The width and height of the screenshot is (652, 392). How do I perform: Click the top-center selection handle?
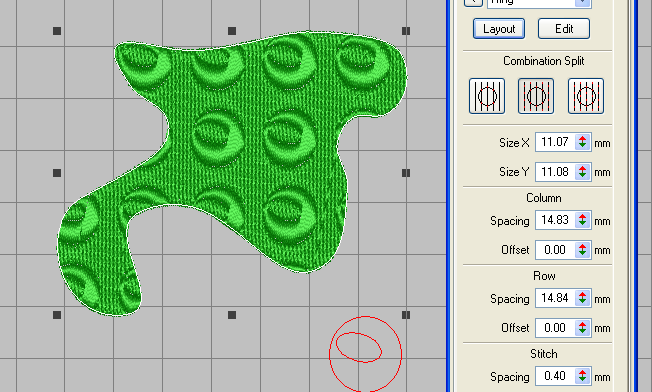[232, 31]
